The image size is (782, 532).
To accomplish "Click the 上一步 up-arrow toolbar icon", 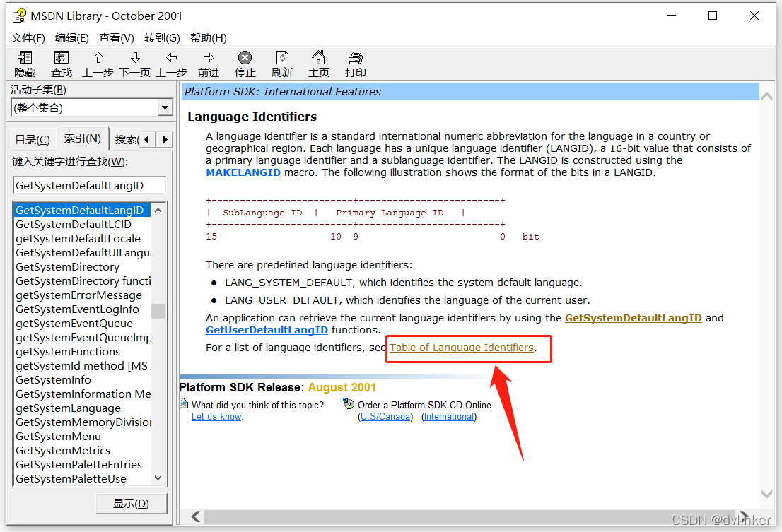I will (x=98, y=58).
